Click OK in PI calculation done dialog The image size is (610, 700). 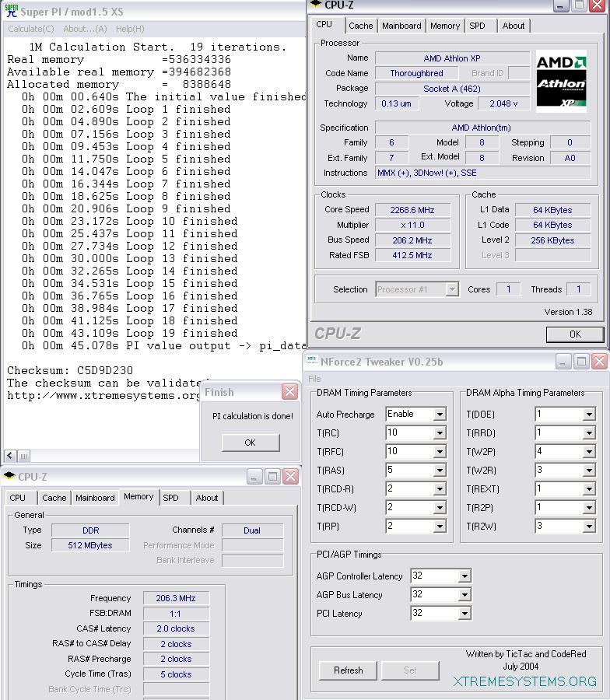click(250, 443)
